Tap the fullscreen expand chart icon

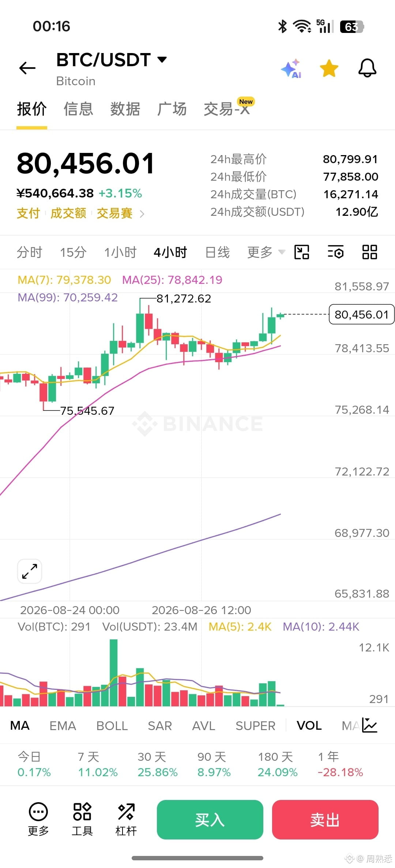coord(30,571)
